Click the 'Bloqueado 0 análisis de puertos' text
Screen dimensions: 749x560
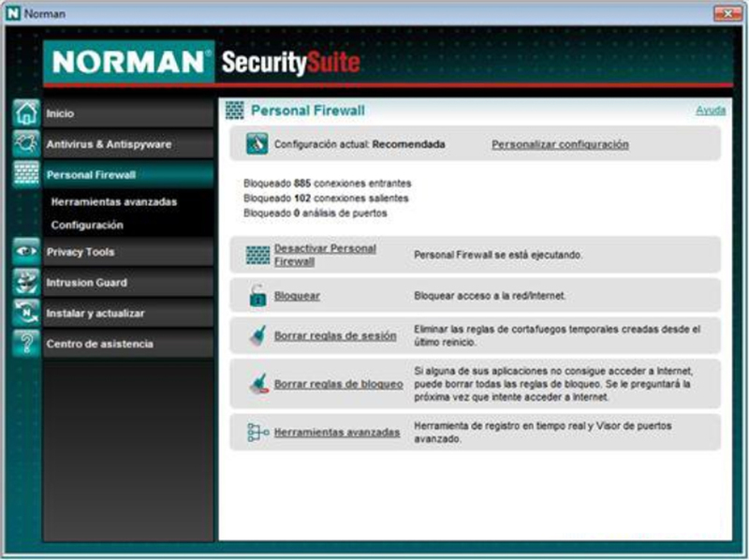click(x=316, y=213)
